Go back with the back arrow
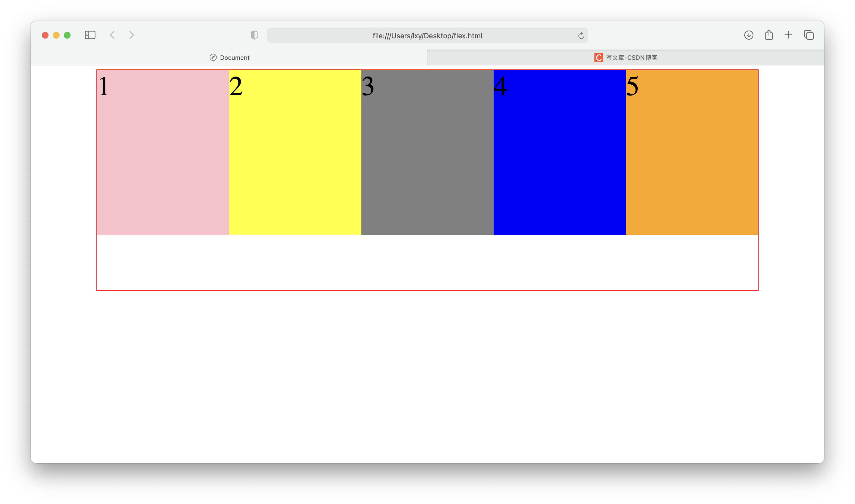The height and width of the screenshot is (504, 855). [112, 35]
